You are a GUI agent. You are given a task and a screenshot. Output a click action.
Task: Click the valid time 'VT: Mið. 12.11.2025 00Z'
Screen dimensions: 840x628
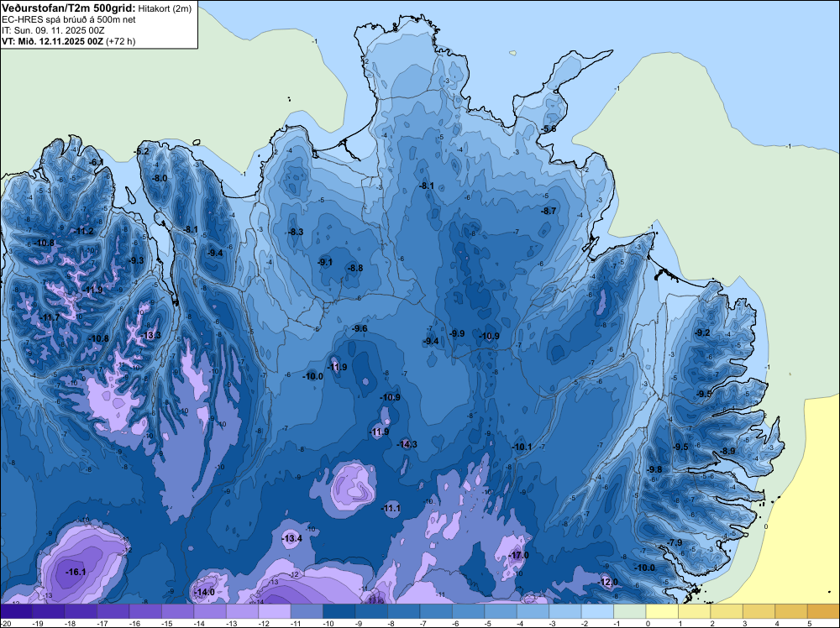tap(53, 41)
